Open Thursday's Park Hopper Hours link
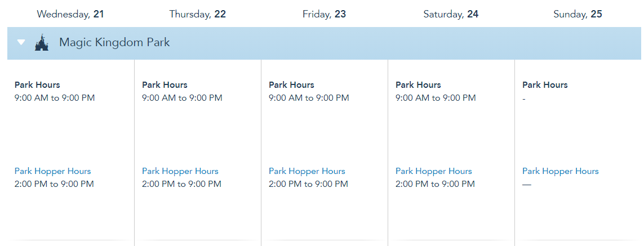The height and width of the screenshot is (246, 644). coord(180,171)
